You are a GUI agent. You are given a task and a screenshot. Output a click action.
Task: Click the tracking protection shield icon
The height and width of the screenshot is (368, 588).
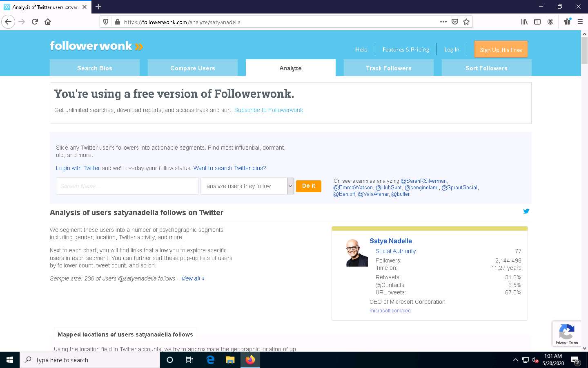(x=106, y=22)
